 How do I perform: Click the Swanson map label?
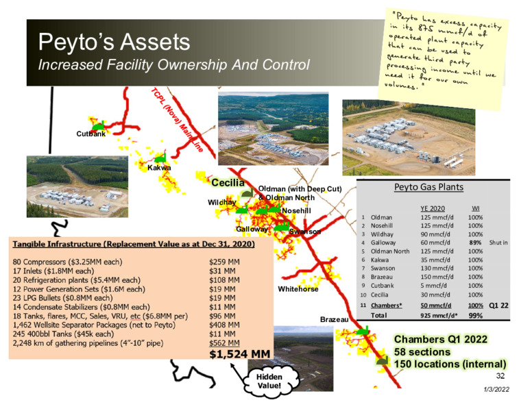(304, 232)
